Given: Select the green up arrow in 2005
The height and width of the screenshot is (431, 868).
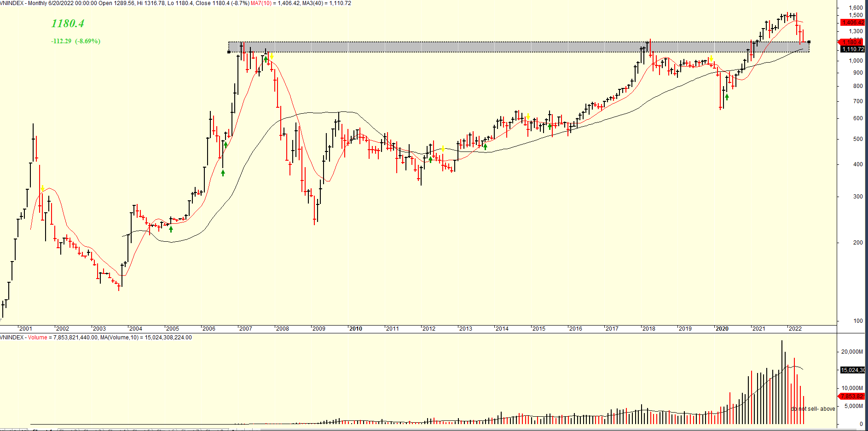Looking at the screenshot, I should [x=171, y=229].
